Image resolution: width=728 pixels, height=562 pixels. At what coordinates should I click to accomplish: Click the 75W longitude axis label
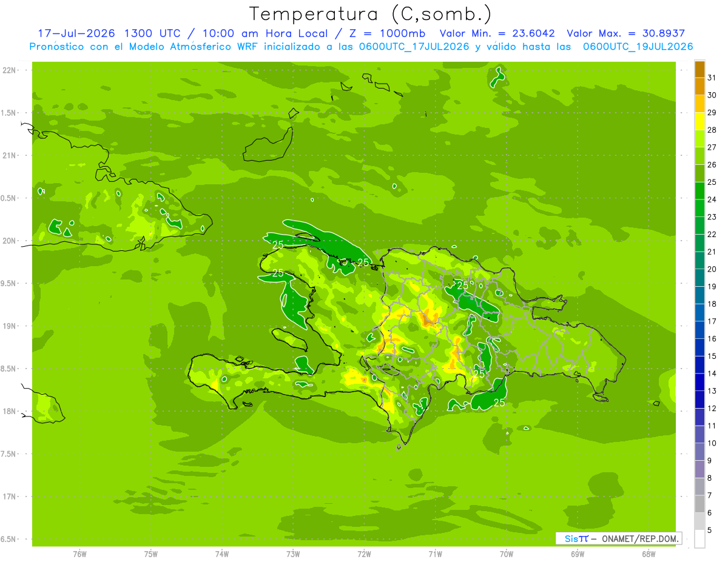click(151, 554)
